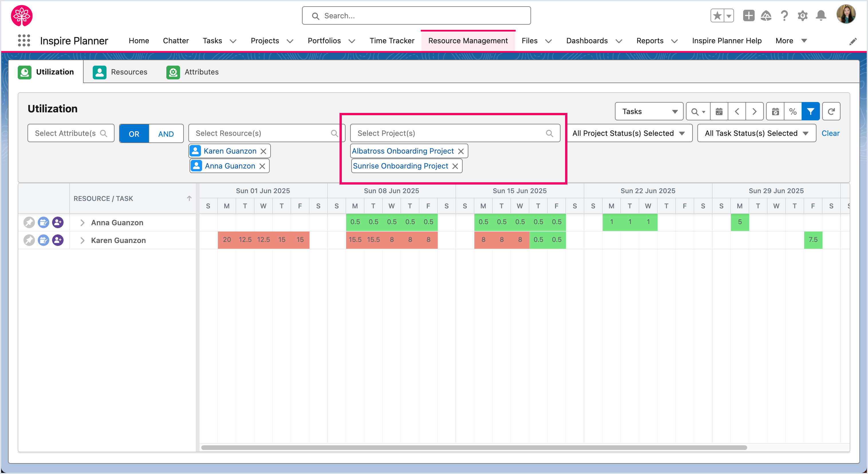Click the pin icon for Anna Guanzon
Viewport: 868px width, 474px height.
(x=29, y=222)
